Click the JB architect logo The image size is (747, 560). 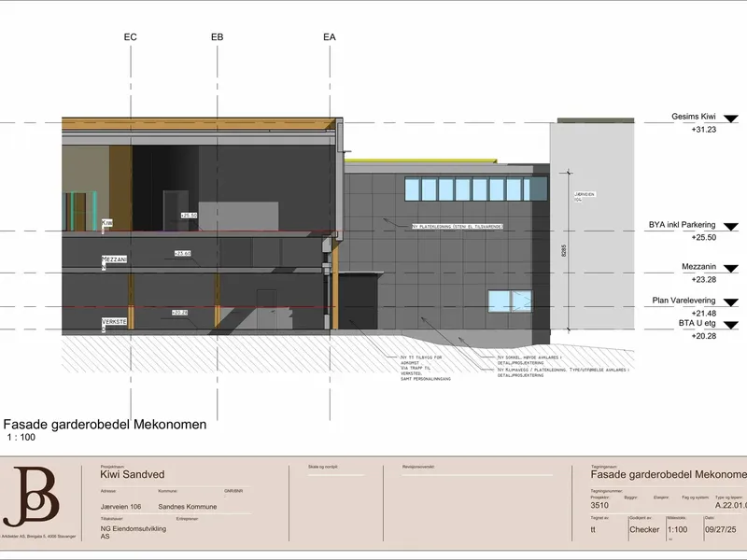coord(32,496)
